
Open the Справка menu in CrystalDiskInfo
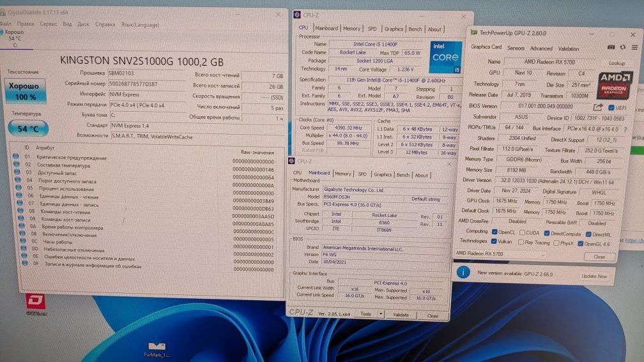pos(105,24)
